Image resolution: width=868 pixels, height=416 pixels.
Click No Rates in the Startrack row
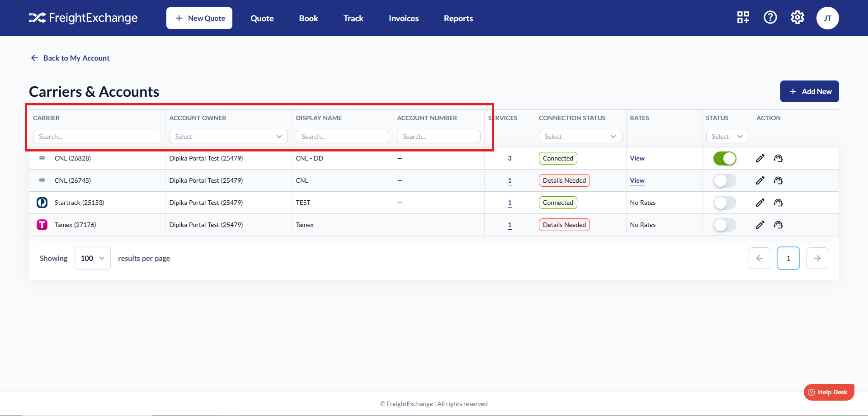click(x=643, y=203)
